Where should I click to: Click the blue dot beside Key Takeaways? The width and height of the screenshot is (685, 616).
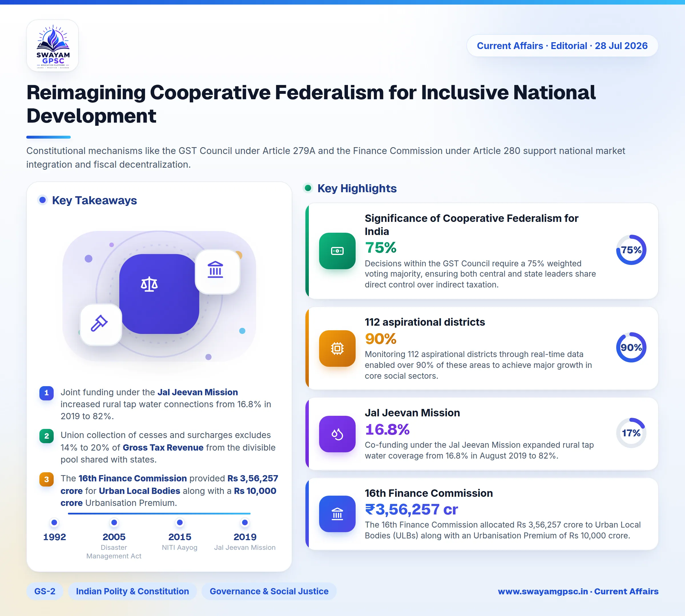(x=42, y=200)
